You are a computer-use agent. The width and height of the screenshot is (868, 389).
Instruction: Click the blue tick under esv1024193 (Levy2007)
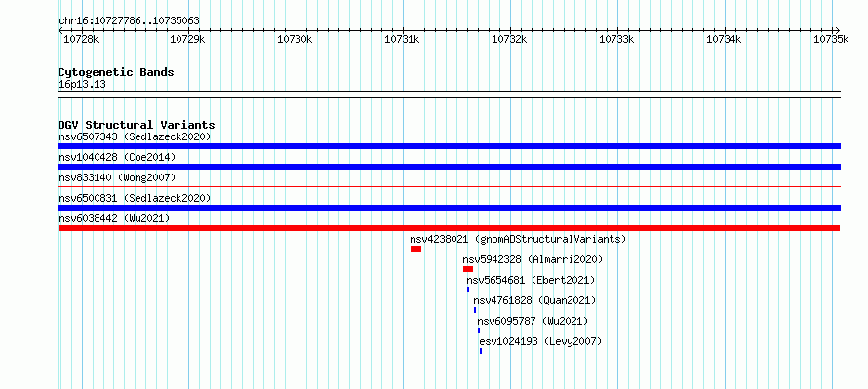click(x=481, y=351)
